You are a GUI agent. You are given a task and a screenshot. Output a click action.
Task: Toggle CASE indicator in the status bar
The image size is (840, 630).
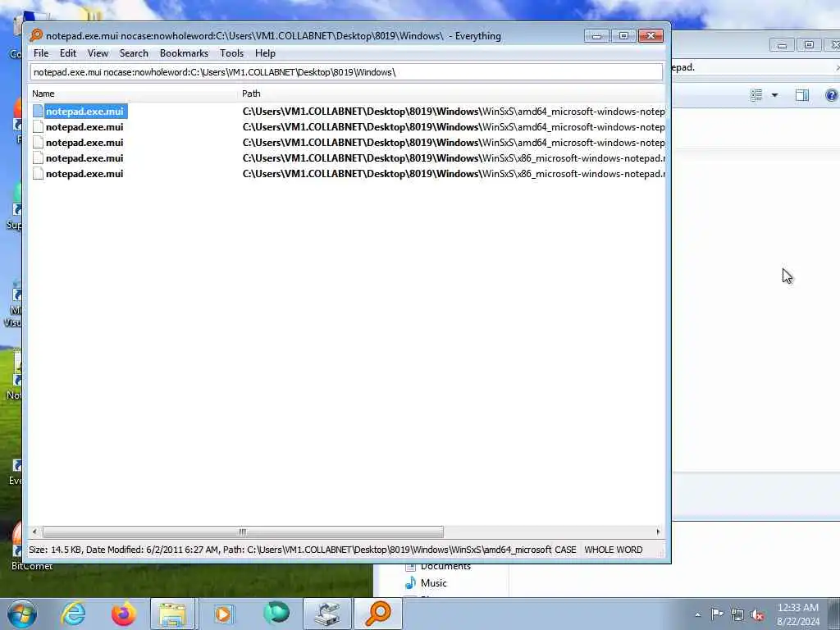click(x=566, y=550)
